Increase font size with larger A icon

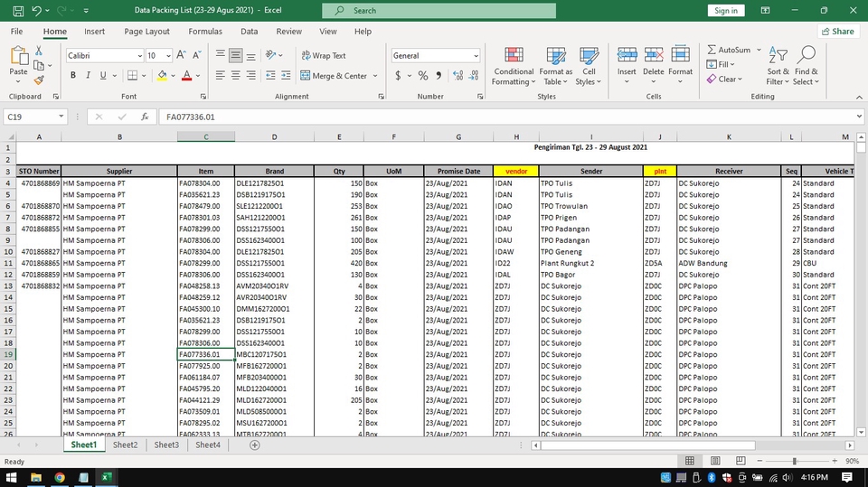181,55
